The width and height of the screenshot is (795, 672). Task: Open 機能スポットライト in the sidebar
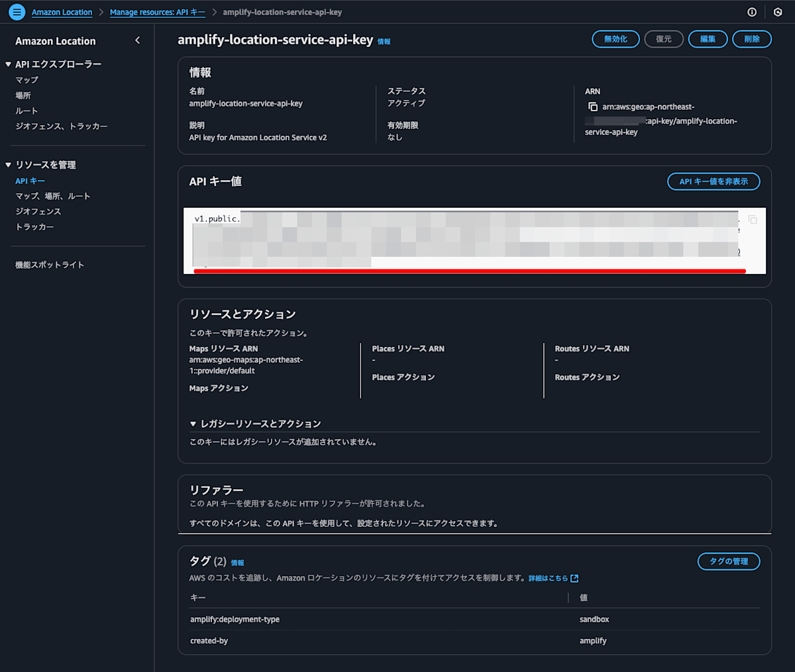tap(50, 265)
